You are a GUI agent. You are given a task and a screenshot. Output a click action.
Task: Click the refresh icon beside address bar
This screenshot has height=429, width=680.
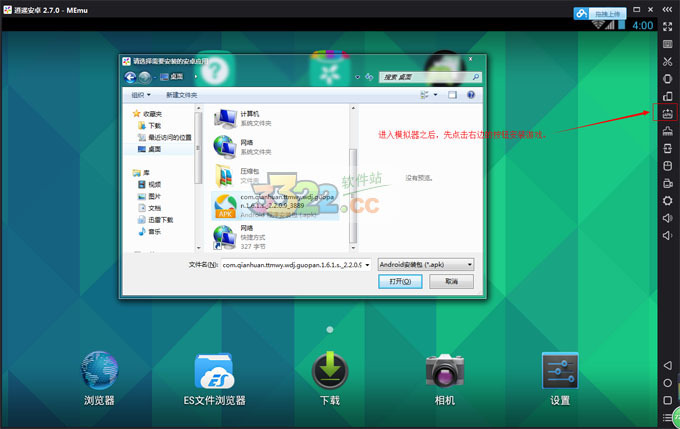click(369, 77)
